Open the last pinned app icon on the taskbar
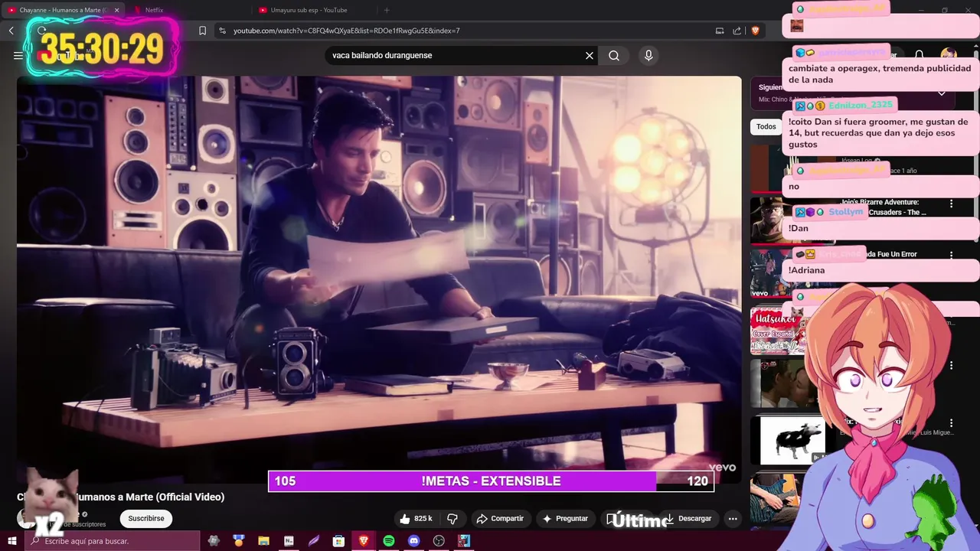 pos(464,541)
